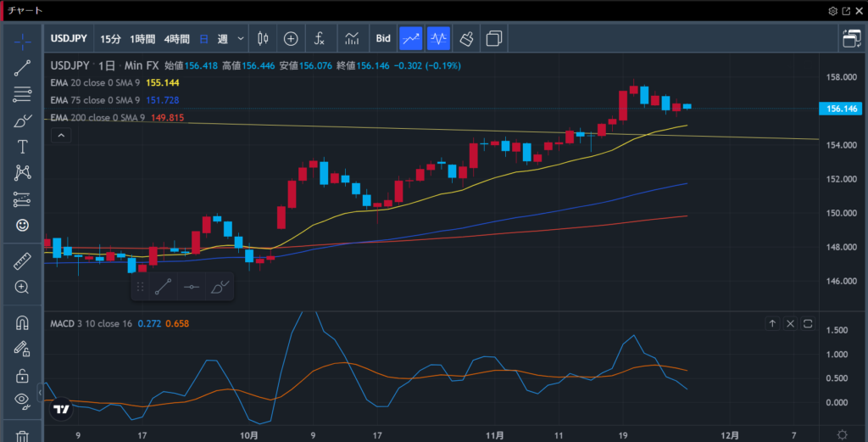Click the USDJPY symbol button
Screen dimensions: 868x442
(69, 38)
